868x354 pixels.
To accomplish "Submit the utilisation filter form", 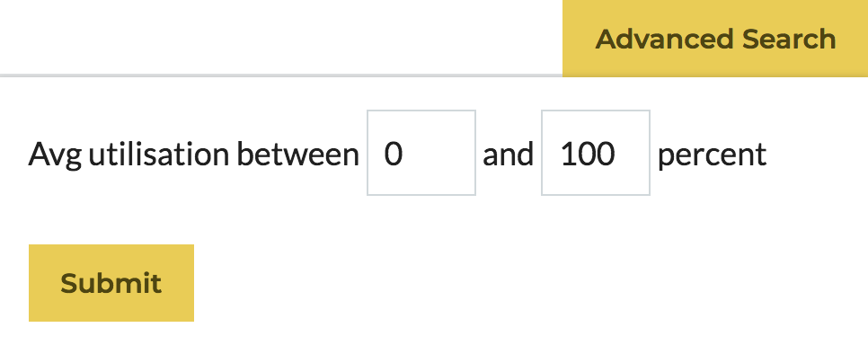I will (x=111, y=283).
